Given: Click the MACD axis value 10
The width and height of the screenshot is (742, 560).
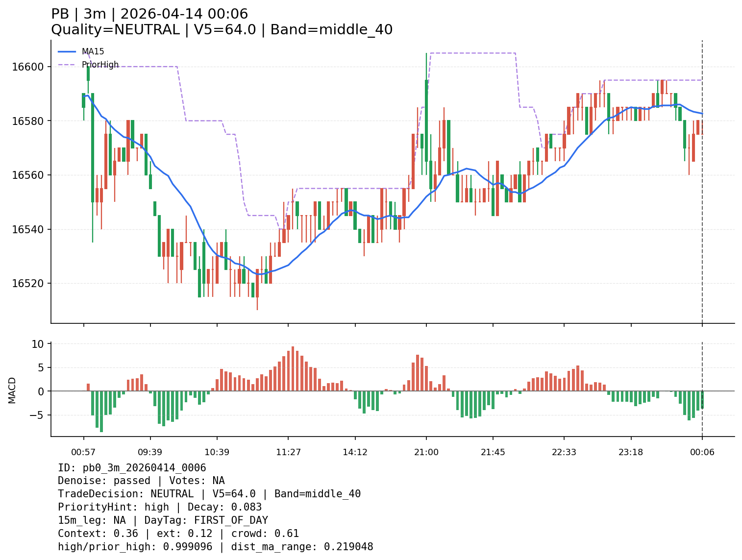Looking at the screenshot, I should click(x=38, y=344).
